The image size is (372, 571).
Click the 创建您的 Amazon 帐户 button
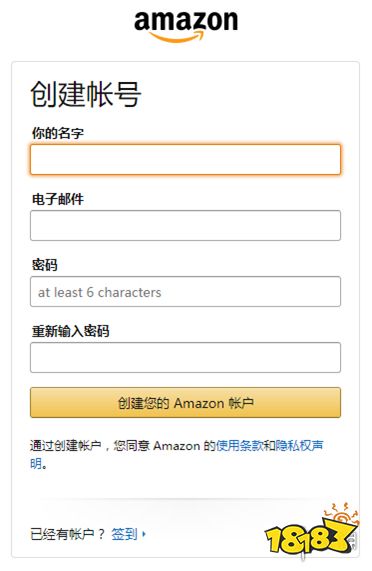pos(186,402)
